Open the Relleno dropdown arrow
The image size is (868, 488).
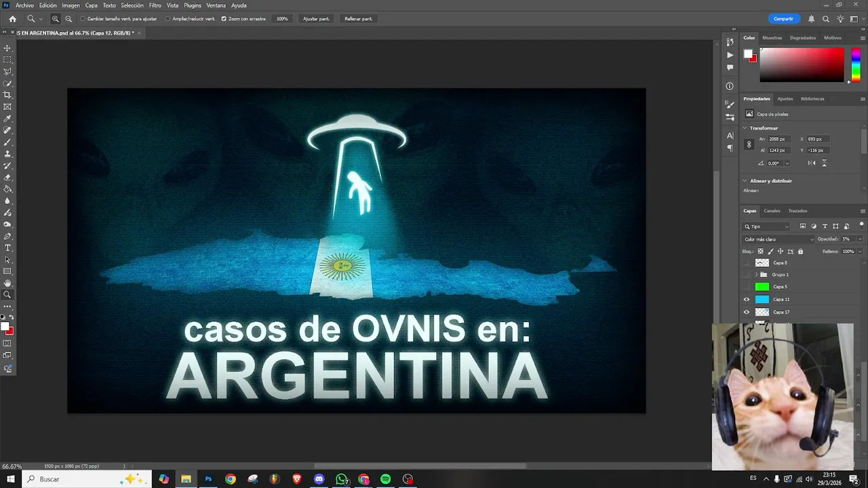click(x=860, y=251)
